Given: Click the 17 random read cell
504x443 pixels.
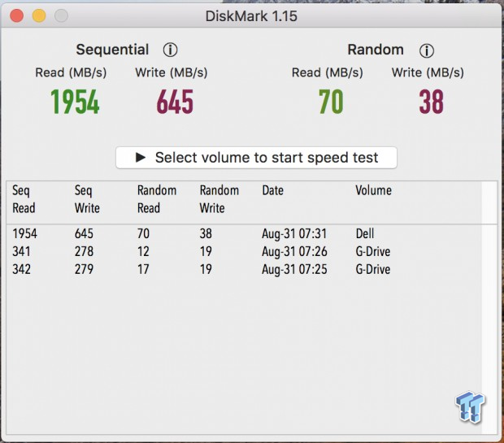Looking at the screenshot, I should pyautogui.click(x=143, y=269).
